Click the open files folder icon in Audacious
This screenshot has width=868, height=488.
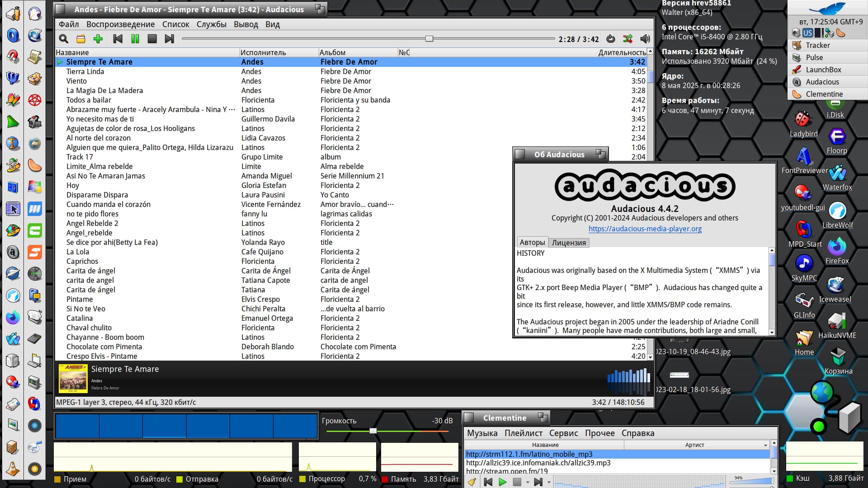(81, 39)
